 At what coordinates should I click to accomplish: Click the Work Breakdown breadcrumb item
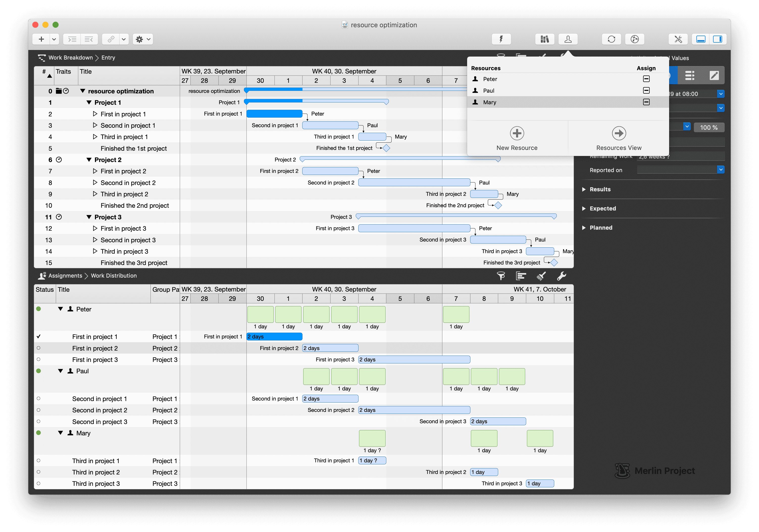coord(70,58)
